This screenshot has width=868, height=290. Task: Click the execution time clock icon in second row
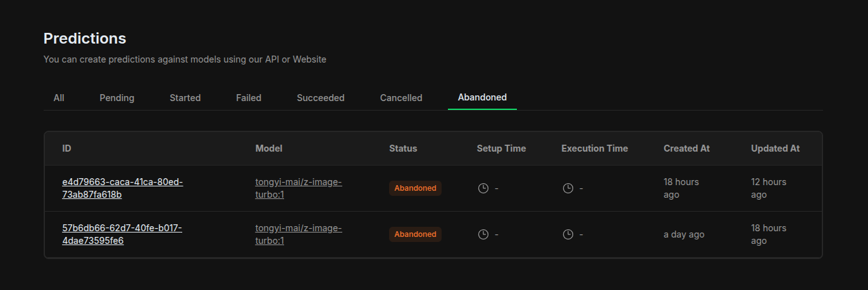tap(568, 234)
